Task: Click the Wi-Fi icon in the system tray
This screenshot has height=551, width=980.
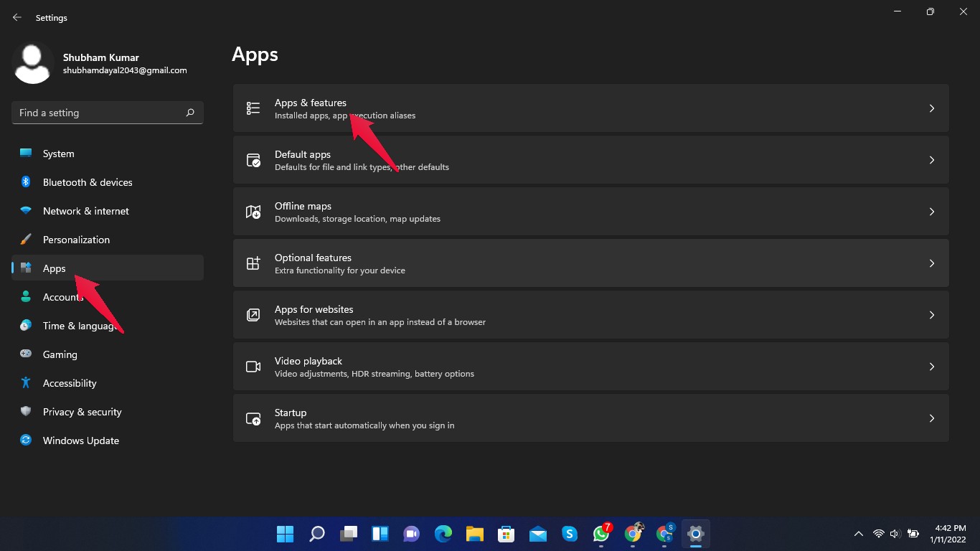Action: [x=879, y=534]
